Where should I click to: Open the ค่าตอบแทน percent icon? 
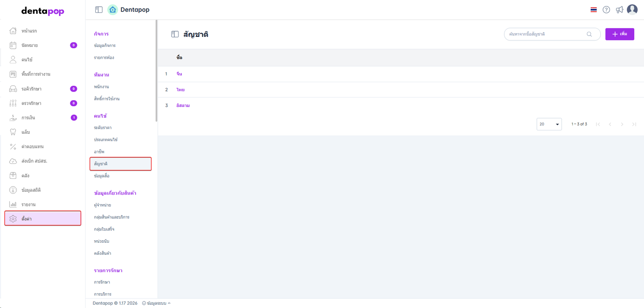[x=13, y=147]
